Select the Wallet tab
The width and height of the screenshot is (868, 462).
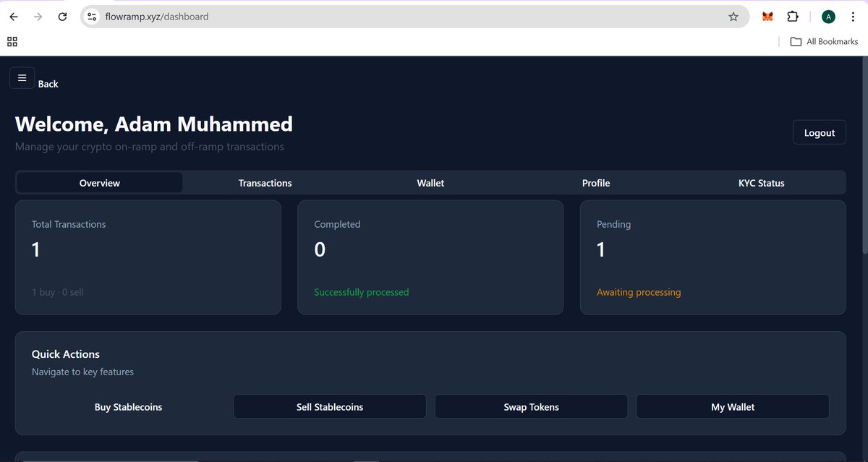click(430, 183)
